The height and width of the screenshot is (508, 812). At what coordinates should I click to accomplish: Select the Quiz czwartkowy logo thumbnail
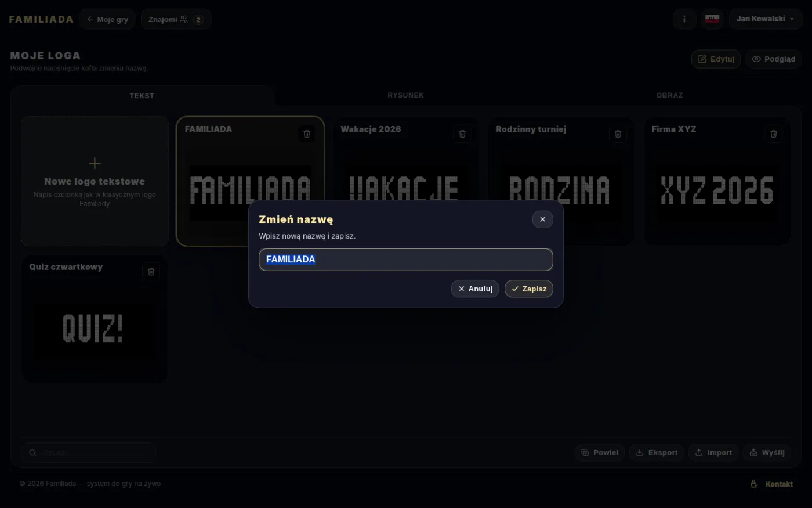point(95,319)
